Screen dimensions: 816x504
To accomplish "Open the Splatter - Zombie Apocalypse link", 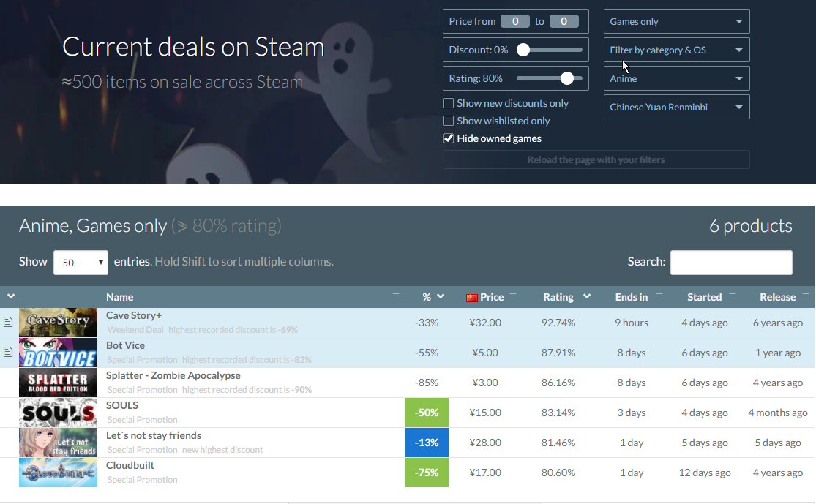I will (x=173, y=375).
